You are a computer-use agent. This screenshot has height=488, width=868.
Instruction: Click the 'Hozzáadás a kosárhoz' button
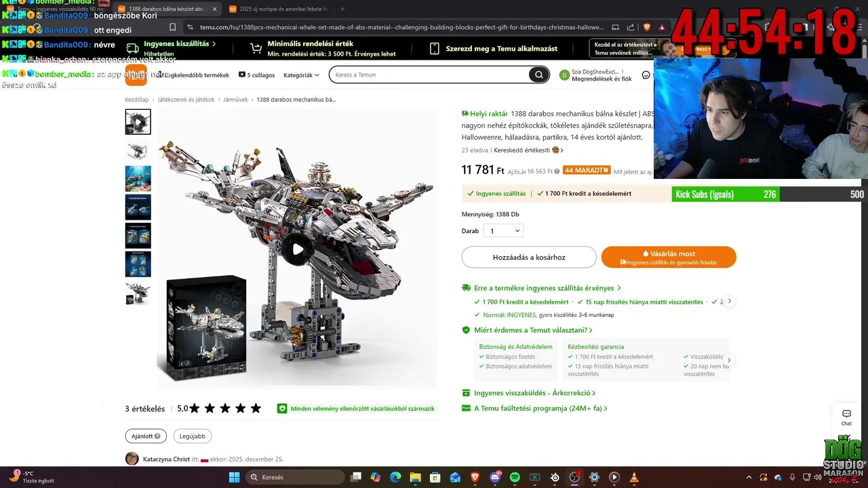point(529,258)
